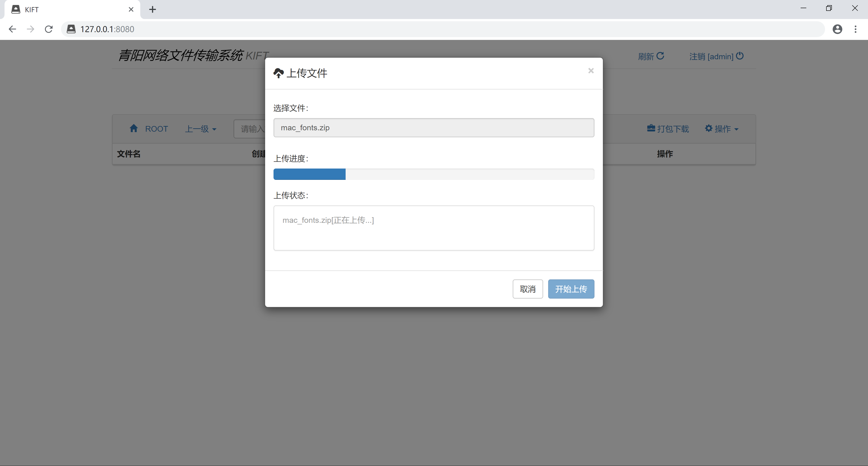Open a new browser tab
Viewport: 868px width, 466px height.
click(x=153, y=9)
